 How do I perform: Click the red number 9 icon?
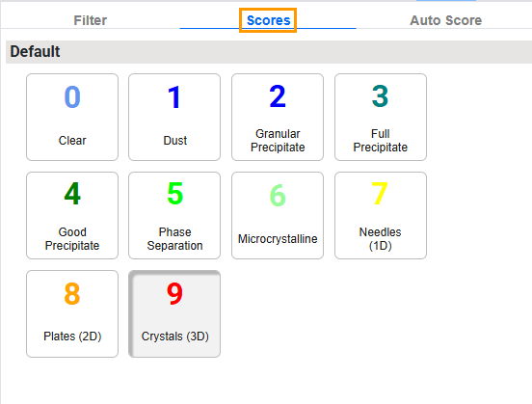[x=174, y=294]
